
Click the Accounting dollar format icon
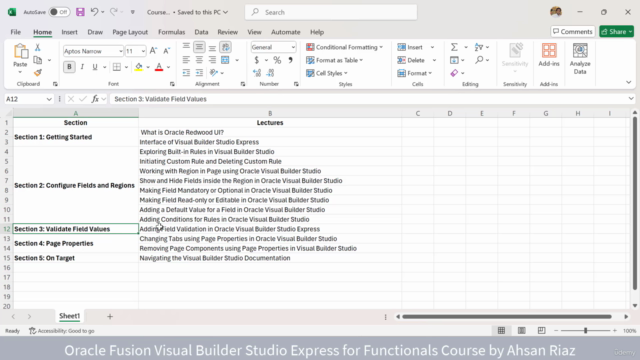(x=256, y=60)
